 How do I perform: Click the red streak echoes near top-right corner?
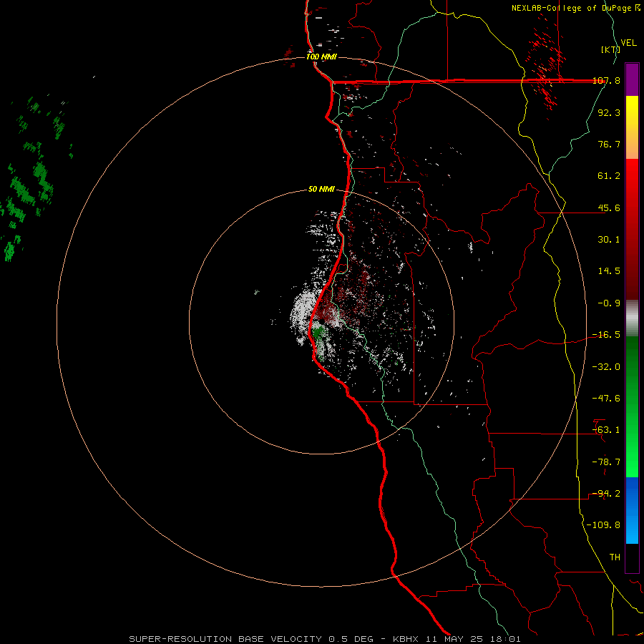[x=545, y=68]
